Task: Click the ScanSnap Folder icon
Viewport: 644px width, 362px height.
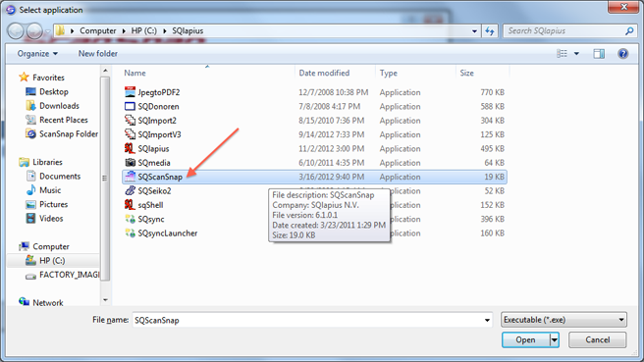Action: click(x=30, y=133)
